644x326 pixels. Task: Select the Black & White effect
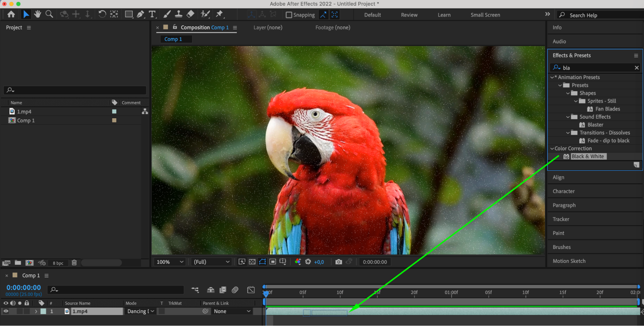(x=587, y=156)
